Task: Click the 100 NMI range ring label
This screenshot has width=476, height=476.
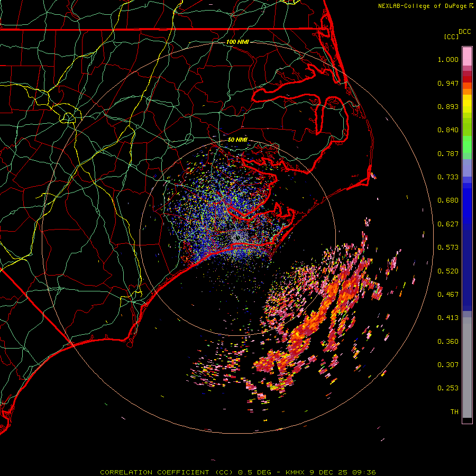Action: click(x=237, y=42)
